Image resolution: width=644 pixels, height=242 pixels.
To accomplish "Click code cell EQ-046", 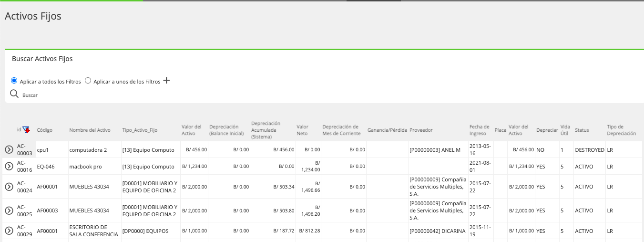I will click(46, 167).
